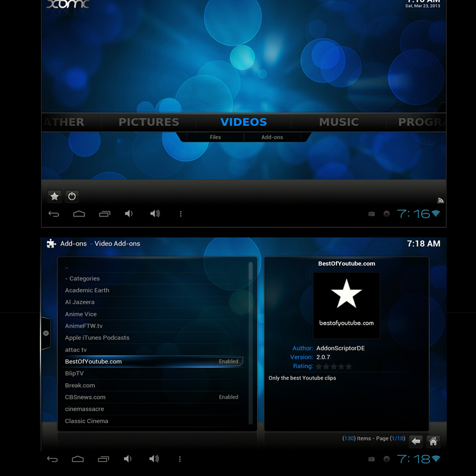
Task: Tap the screenshot camera icon near 7:16 clock
Action: (371, 214)
